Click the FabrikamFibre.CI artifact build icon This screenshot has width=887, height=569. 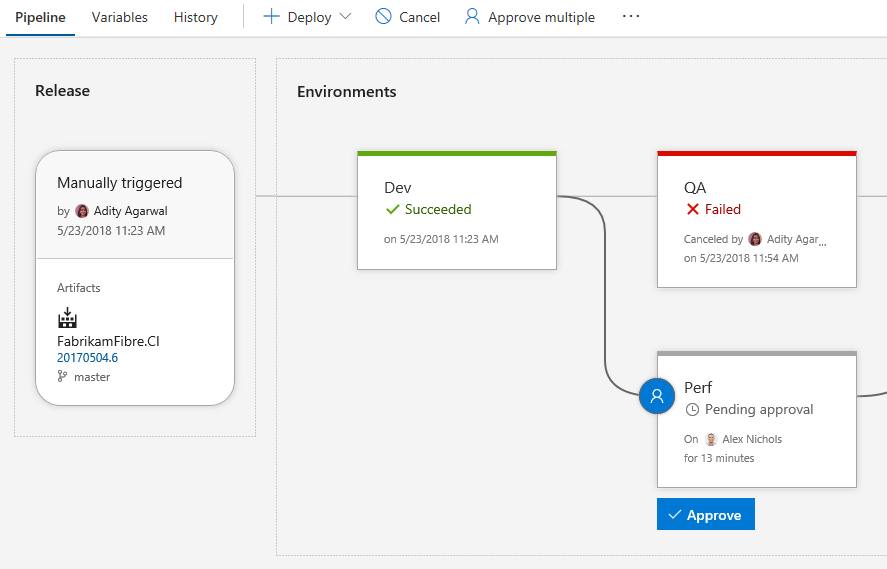68,318
